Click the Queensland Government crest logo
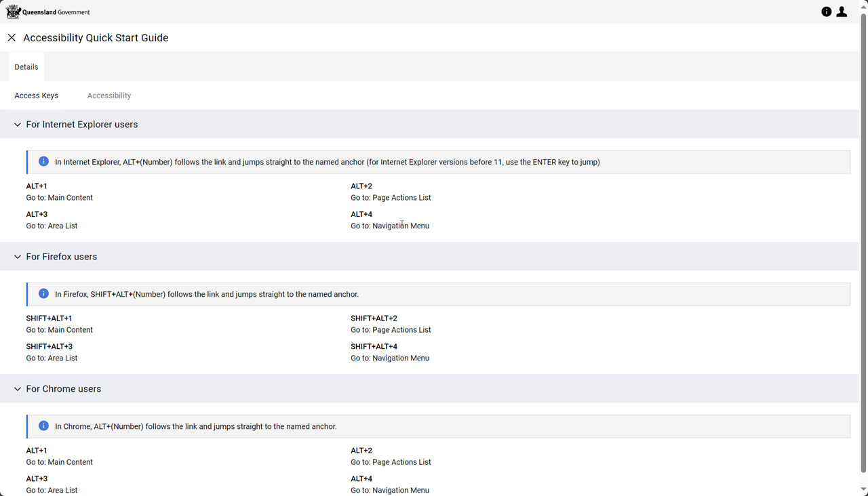The height and width of the screenshot is (496, 868). click(x=14, y=12)
